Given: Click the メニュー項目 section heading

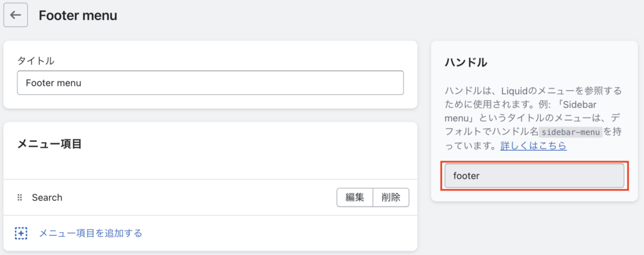Looking at the screenshot, I should 49,144.
